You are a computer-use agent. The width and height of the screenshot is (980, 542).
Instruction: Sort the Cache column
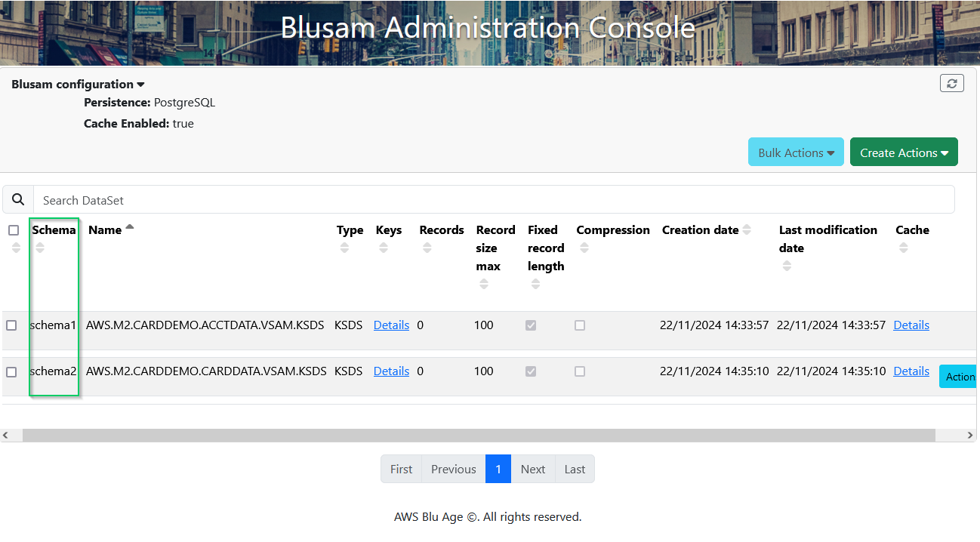903,248
